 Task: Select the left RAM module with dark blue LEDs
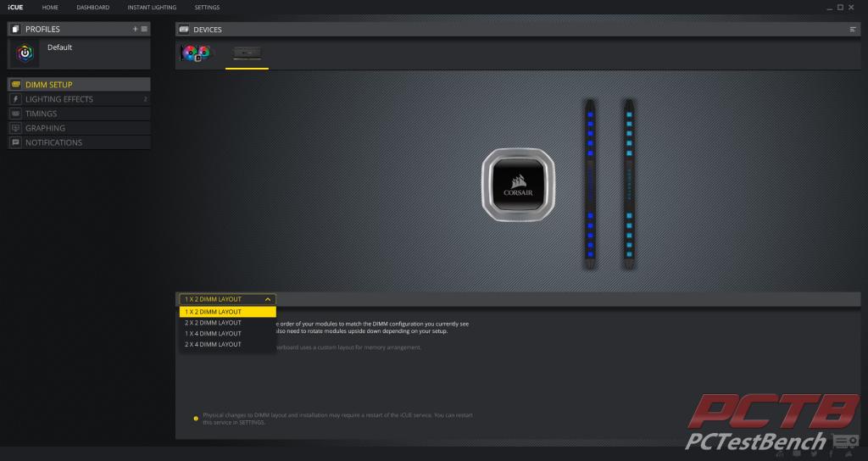pyautogui.click(x=590, y=184)
